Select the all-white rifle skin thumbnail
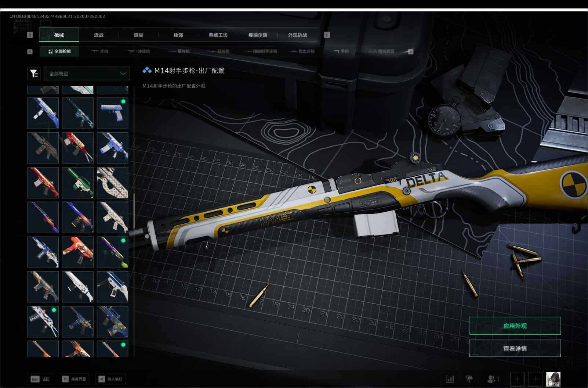Image resolution: width=588 pixels, height=388 pixels. coord(78,287)
